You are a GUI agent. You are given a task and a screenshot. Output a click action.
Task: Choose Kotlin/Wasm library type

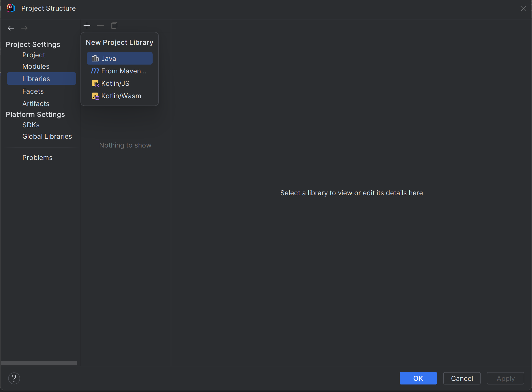120,96
